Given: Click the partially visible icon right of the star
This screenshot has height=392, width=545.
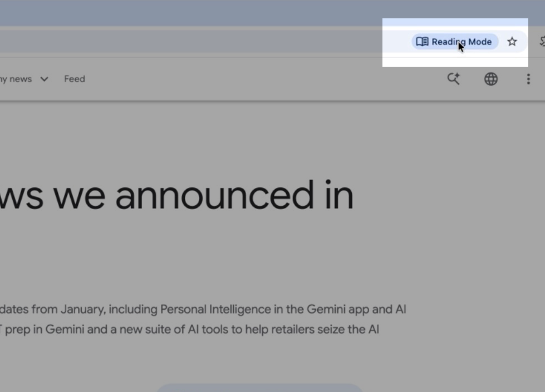Looking at the screenshot, I should point(541,41).
